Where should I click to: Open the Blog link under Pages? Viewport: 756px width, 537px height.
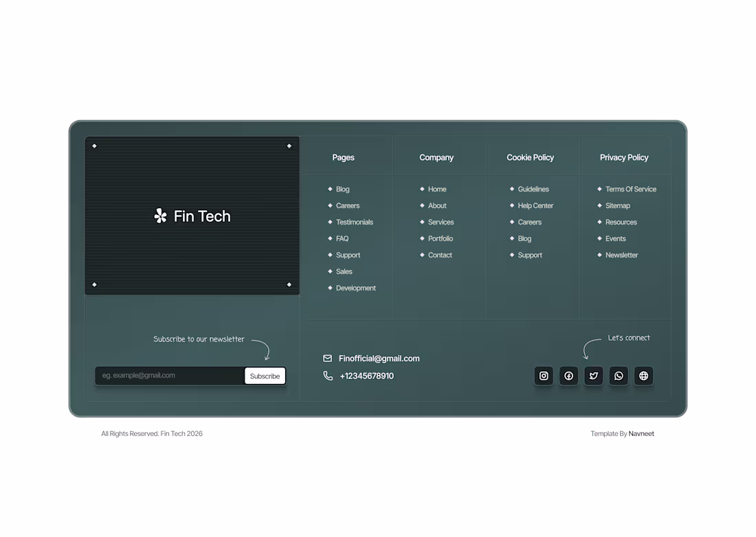[x=342, y=190]
